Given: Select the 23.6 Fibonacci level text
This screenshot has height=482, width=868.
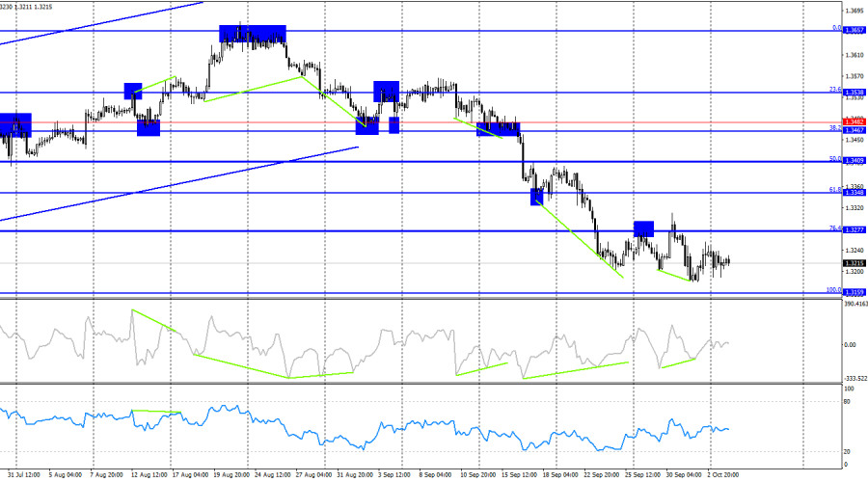Looking at the screenshot, I should 835,89.
